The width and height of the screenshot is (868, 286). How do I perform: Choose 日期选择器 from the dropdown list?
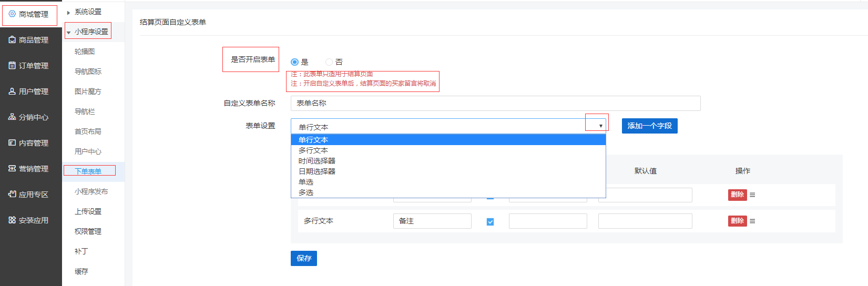[317, 171]
